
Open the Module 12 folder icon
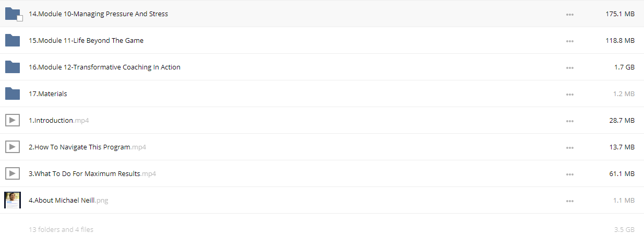(12, 67)
